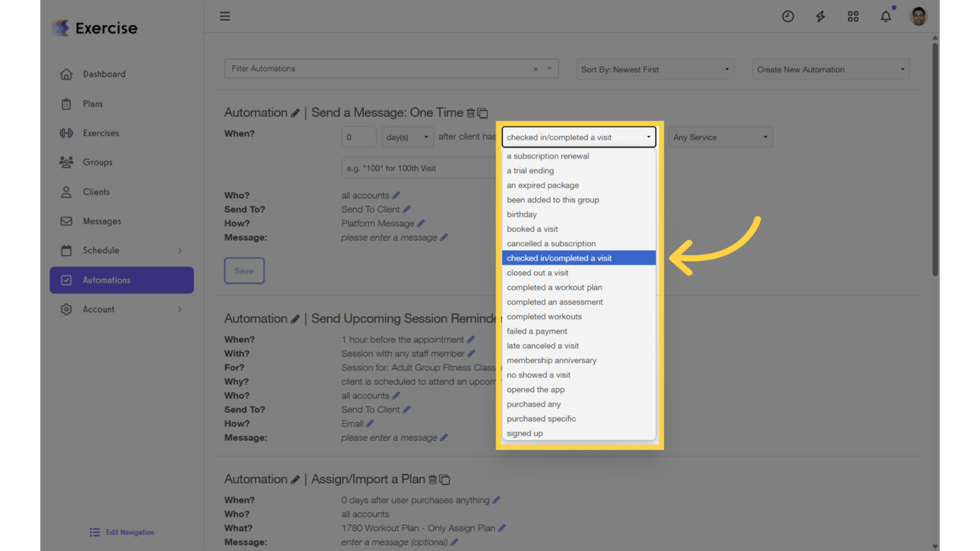Duplicate the 'Assign/Import a Plan' automation
Viewport: 980px width, 551px height.
[446, 479]
